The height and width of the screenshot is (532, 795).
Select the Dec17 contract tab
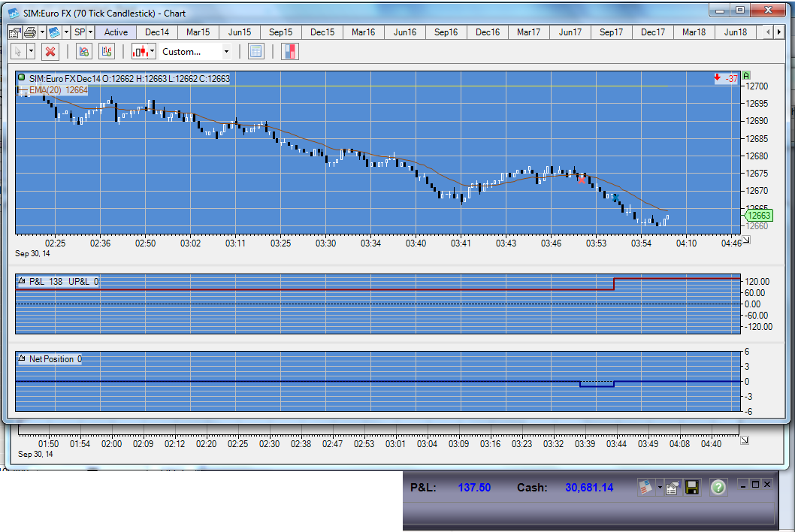pos(653,32)
